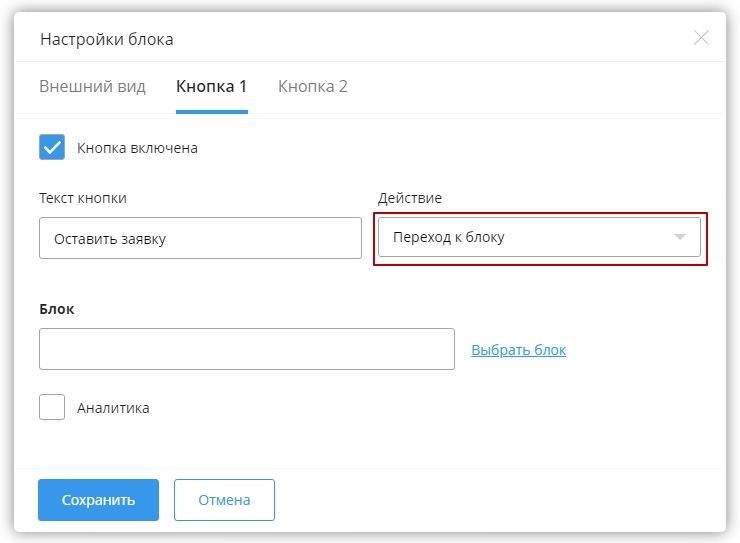This screenshot has height=543, width=740.
Task: Click the arrow in the Действие dropdown
Action: coord(680,238)
